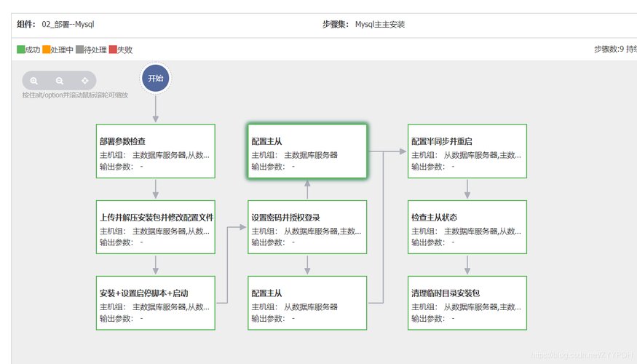Open the 配置半同步并重启 step node
The width and height of the screenshot is (637, 364).
(467, 151)
